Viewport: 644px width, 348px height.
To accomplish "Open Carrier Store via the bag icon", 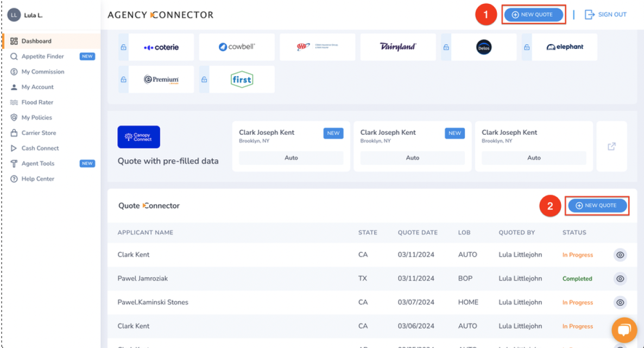I will click(13, 133).
